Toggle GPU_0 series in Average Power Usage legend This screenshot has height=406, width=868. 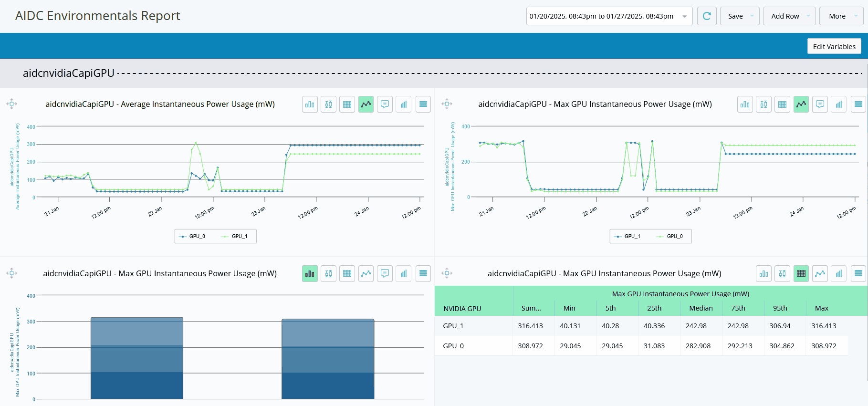tap(192, 237)
